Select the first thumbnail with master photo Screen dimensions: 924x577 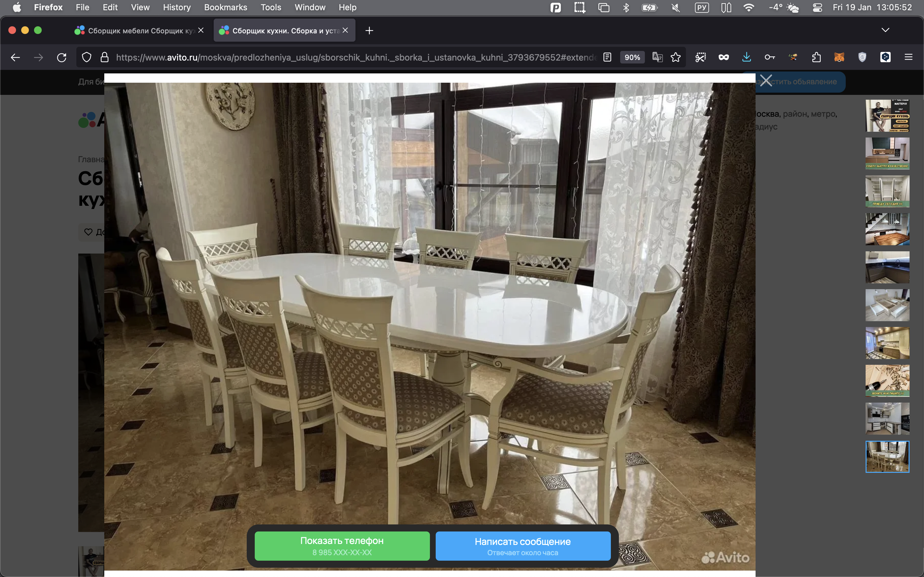[887, 116]
